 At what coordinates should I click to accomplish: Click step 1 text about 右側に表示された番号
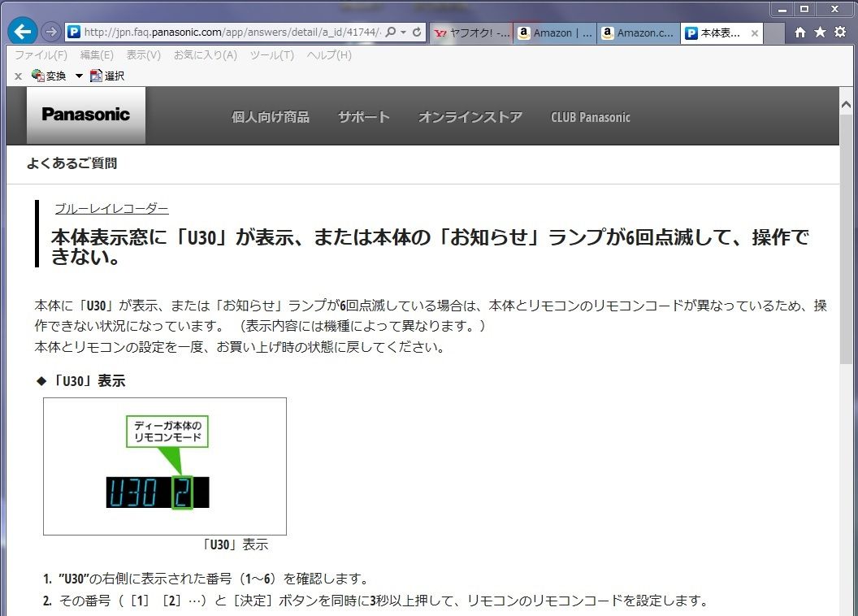point(206,579)
